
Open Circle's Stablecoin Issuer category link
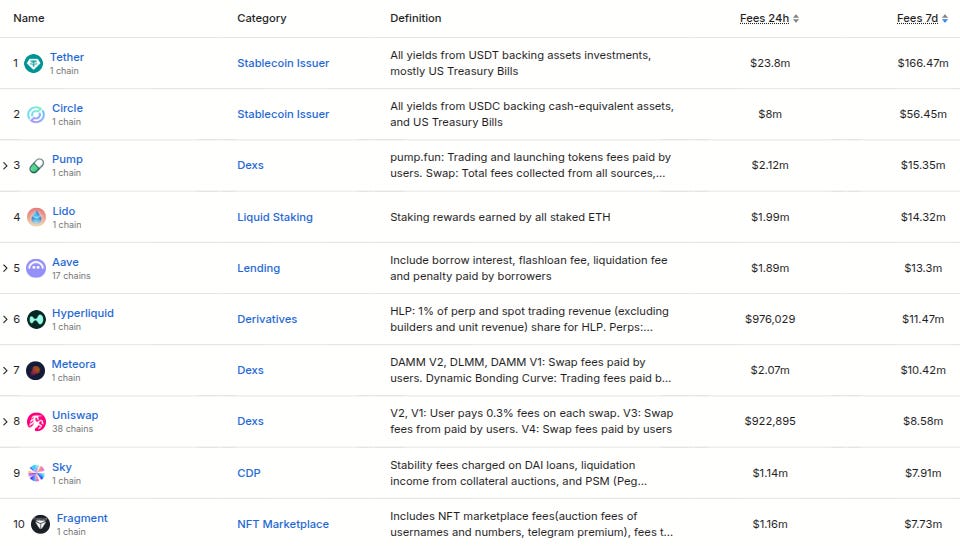[x=283, y=114]
